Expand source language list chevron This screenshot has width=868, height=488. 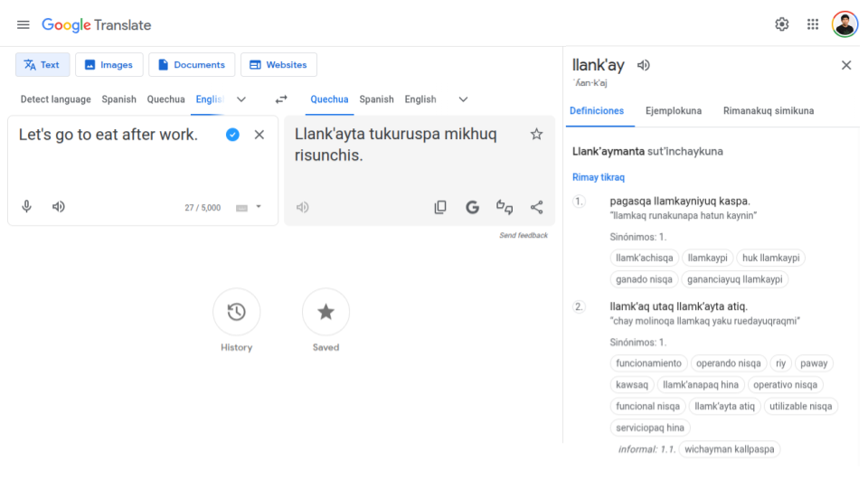241,99
